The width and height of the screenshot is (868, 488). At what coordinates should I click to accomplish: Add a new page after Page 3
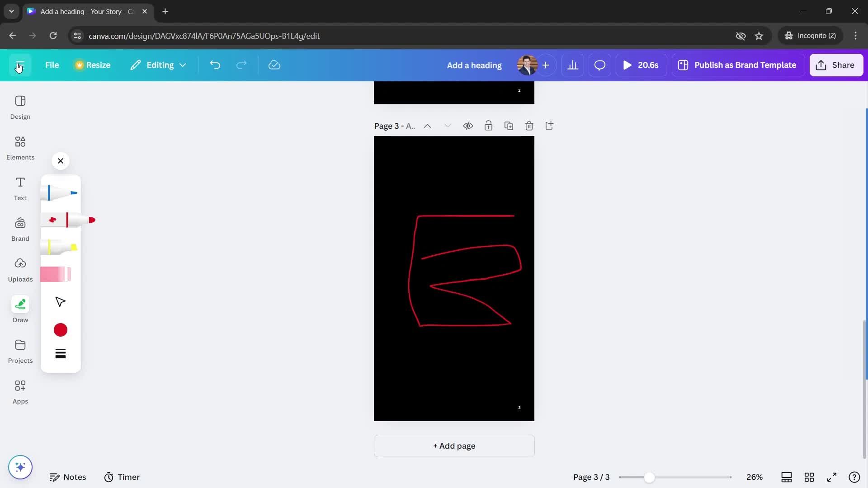[549, 126]
